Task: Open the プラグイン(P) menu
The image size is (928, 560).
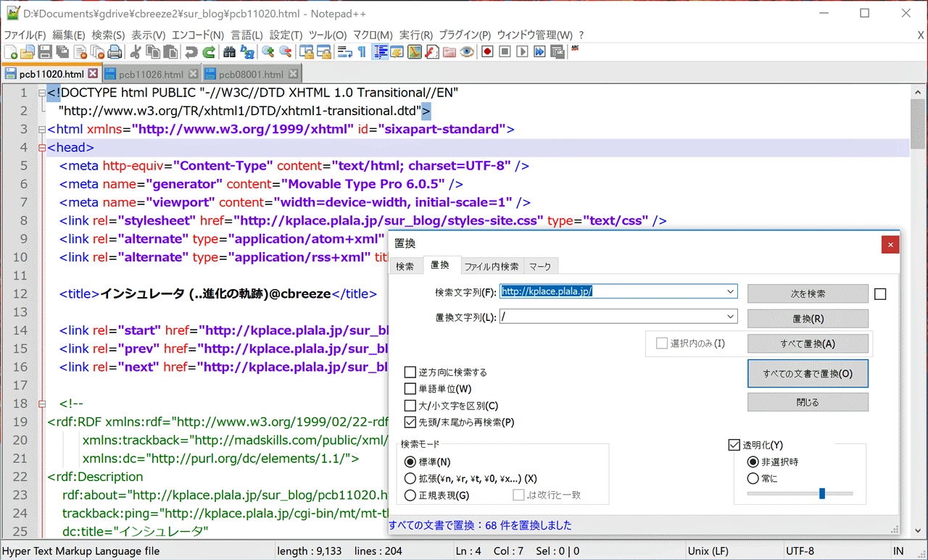Action: tap(465, 35)
